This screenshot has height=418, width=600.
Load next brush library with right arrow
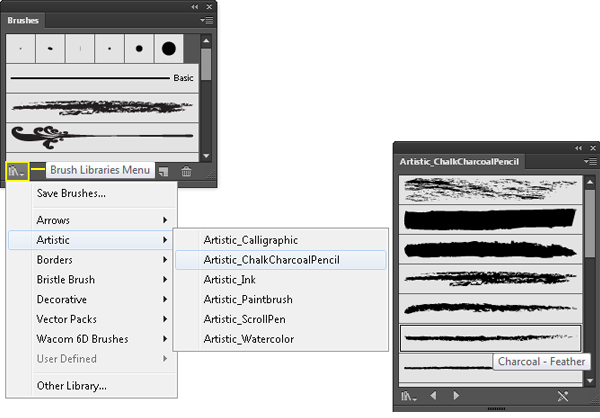coord(456,395)
